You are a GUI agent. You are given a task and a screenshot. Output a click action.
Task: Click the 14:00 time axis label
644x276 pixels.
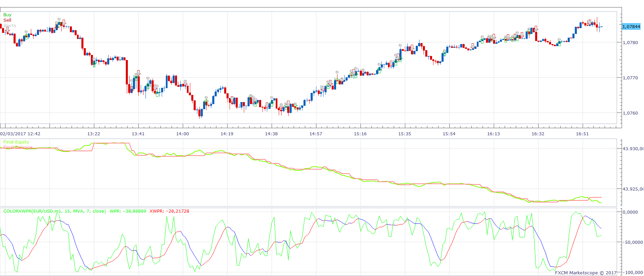click(x=182, y=134)
